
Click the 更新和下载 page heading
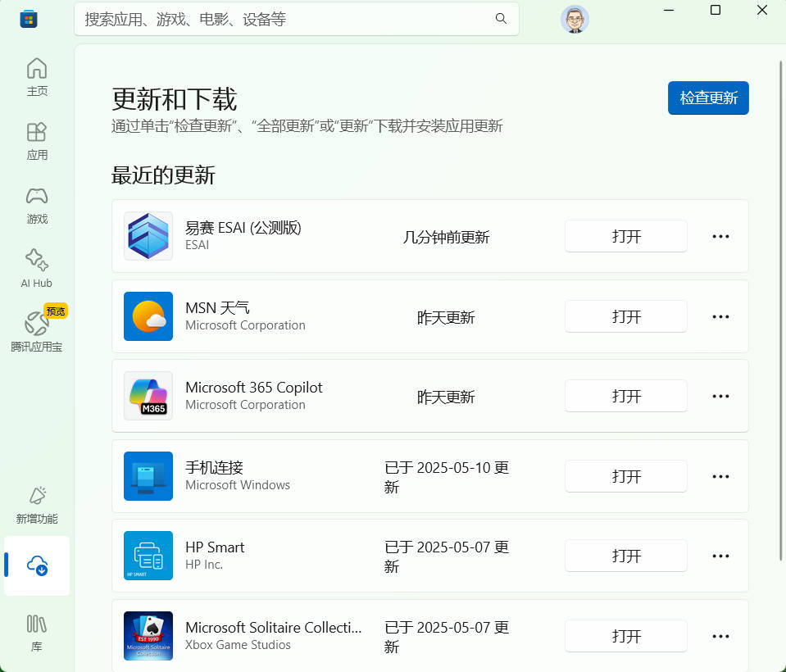pyautogui.click(x=175, y=98)
